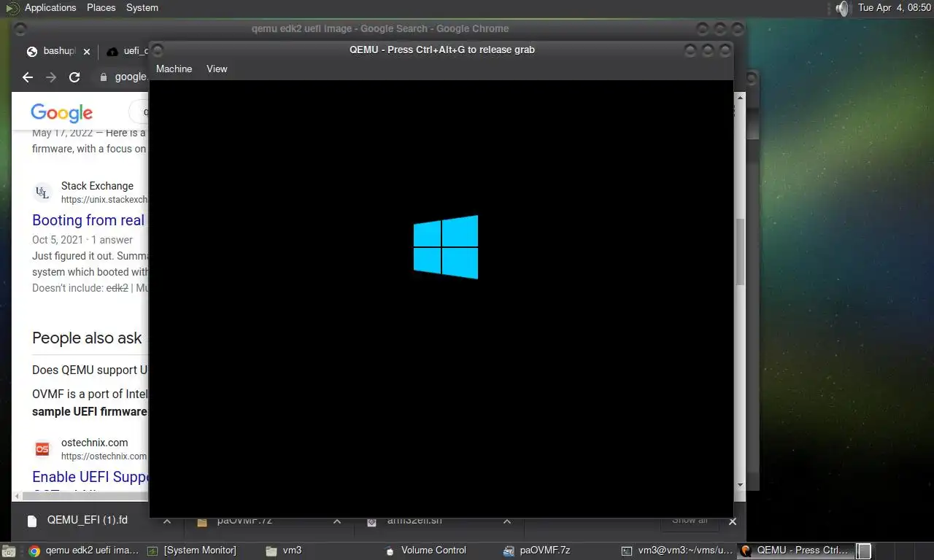The width and height of the screenshot is (934, 560).
Task: Click the Stack Exchange favicon
Action: pyautogui.click(x=42, y=192)
